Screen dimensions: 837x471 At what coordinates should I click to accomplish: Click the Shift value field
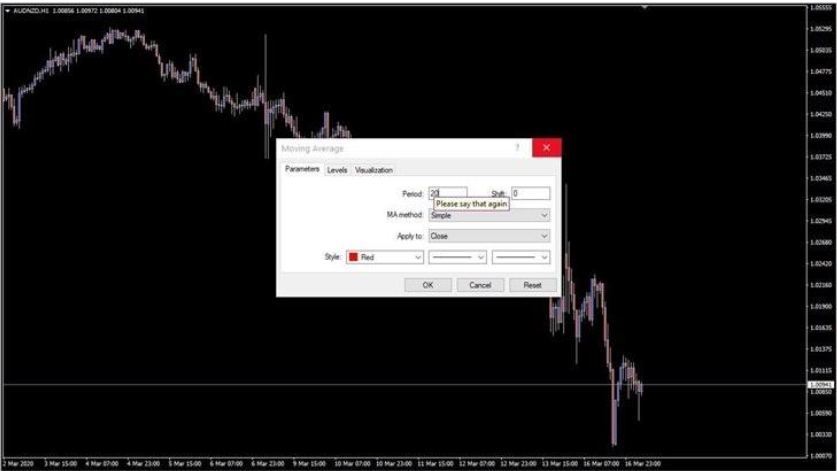coord(529,193)
